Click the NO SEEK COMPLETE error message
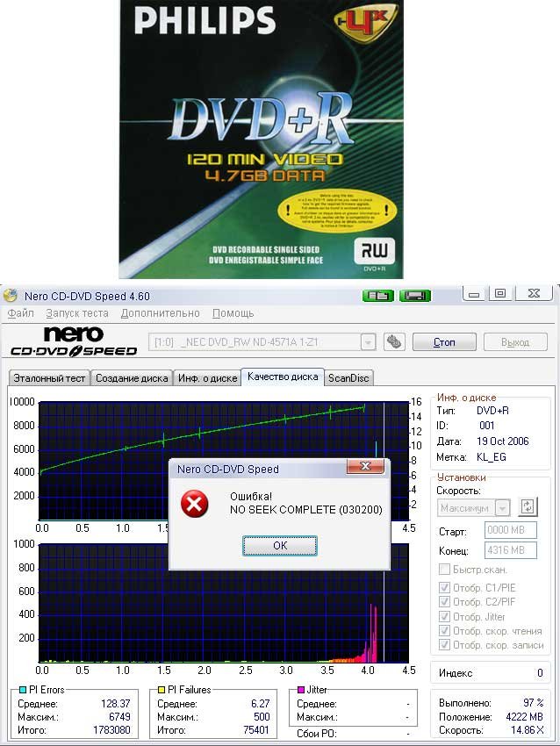Viewport: 560px width, 746px height. tap(306, 510)
